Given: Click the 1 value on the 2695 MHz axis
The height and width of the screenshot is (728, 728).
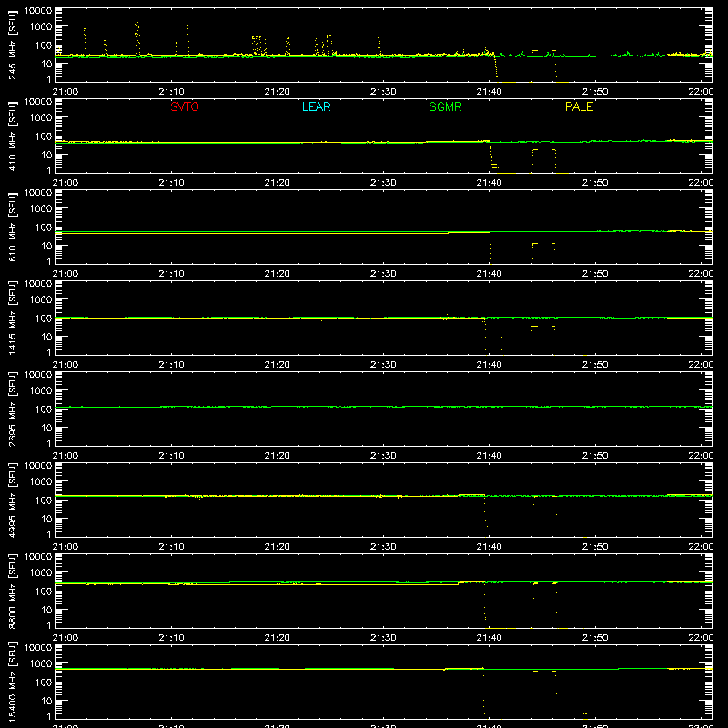Looking at the screenshot, I should pos(49,443).
